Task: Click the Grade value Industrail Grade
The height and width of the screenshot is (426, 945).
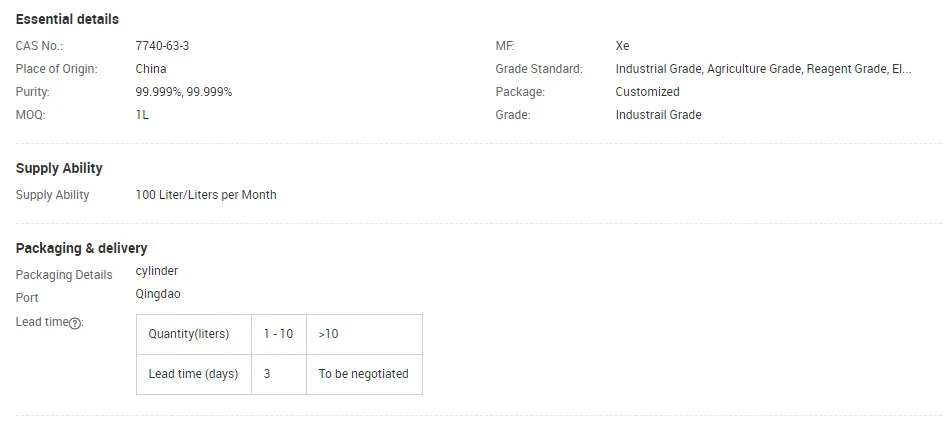Action: point(658,115)
